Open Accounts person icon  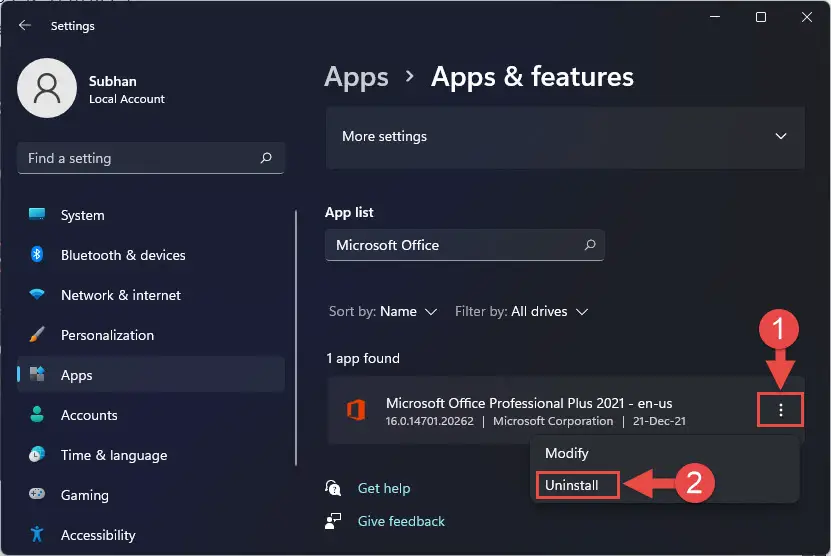click(x=37, y=414)
